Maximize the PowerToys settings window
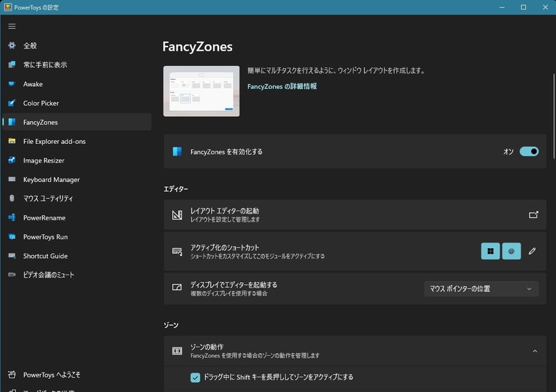 523,7
